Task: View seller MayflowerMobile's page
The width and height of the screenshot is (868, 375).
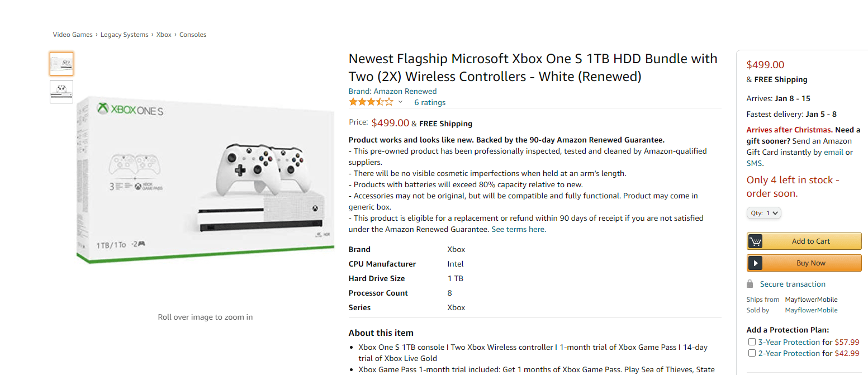Action: [x=811, y=310]
